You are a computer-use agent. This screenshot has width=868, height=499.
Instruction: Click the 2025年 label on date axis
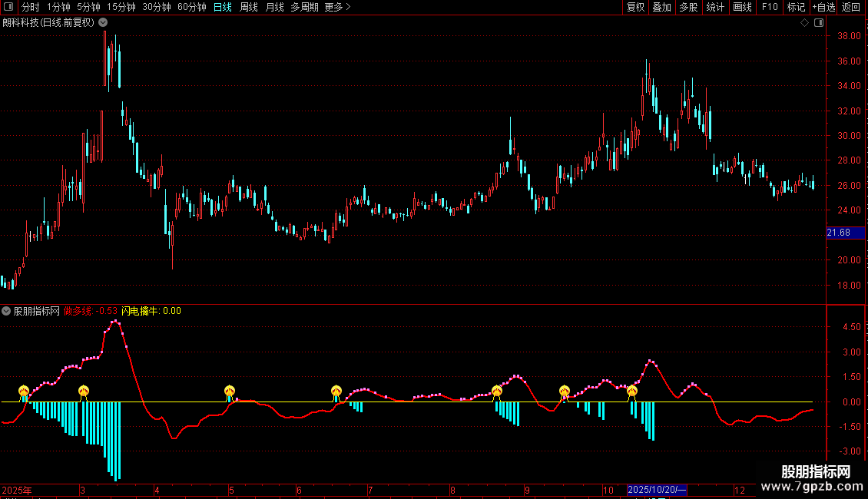pyautogui.click(x=17, y=491)
